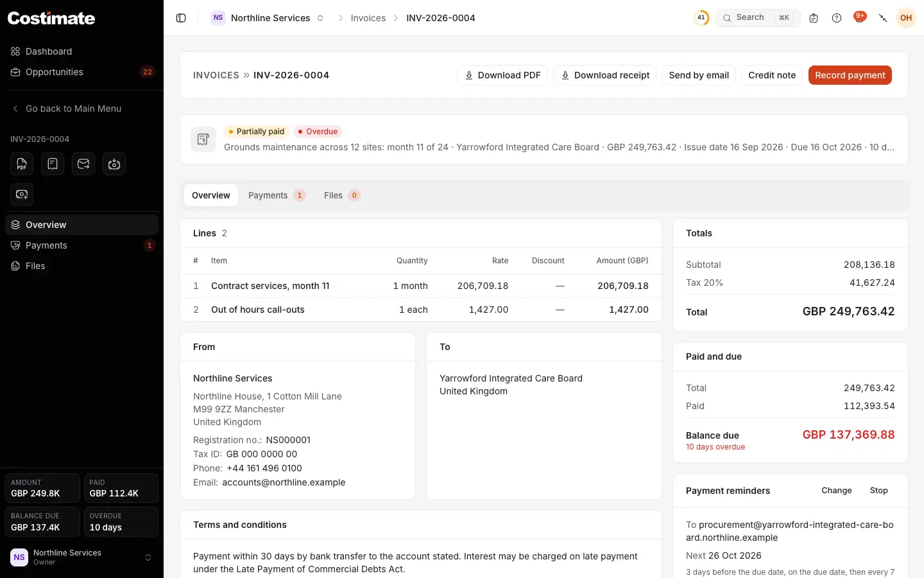Toggle the sidebar panel icon
This screenshot has height=578, width=924.
coord(181,18)
